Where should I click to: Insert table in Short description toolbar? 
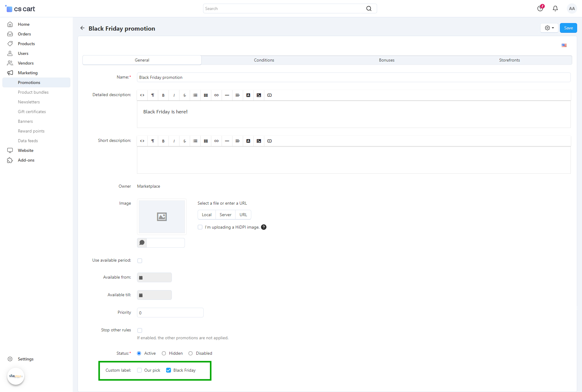click(206, 141)
